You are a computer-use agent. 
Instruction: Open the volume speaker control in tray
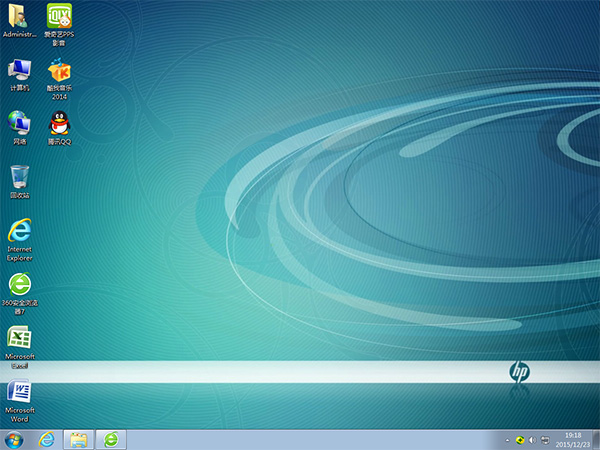531,440
